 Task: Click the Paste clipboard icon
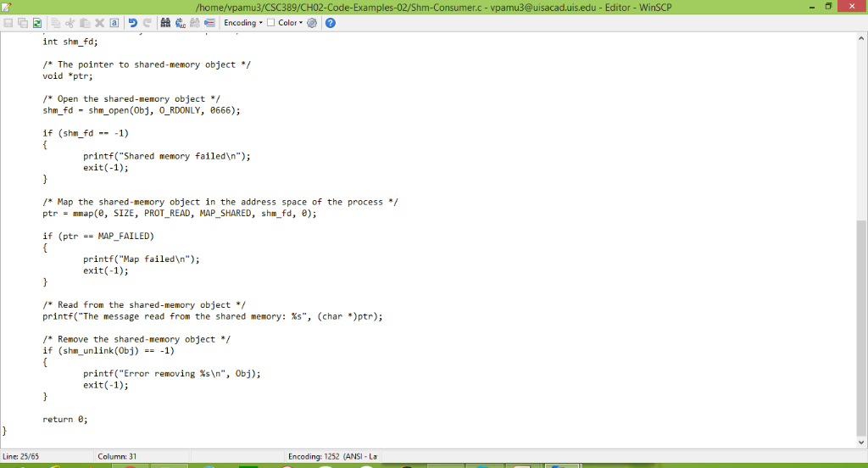coord(85,23)
